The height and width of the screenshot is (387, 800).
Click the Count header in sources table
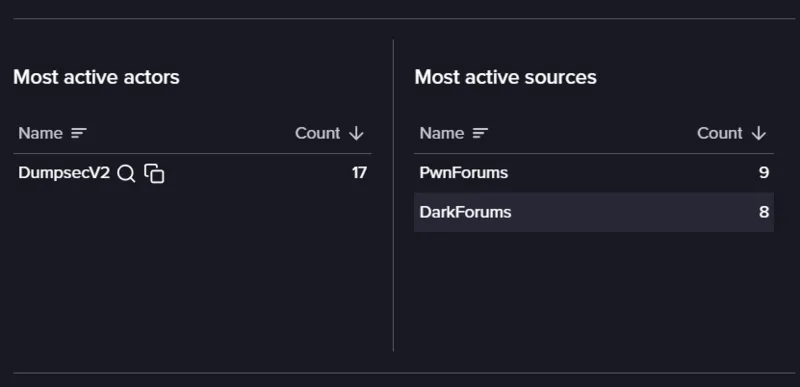tap(719, 134)
